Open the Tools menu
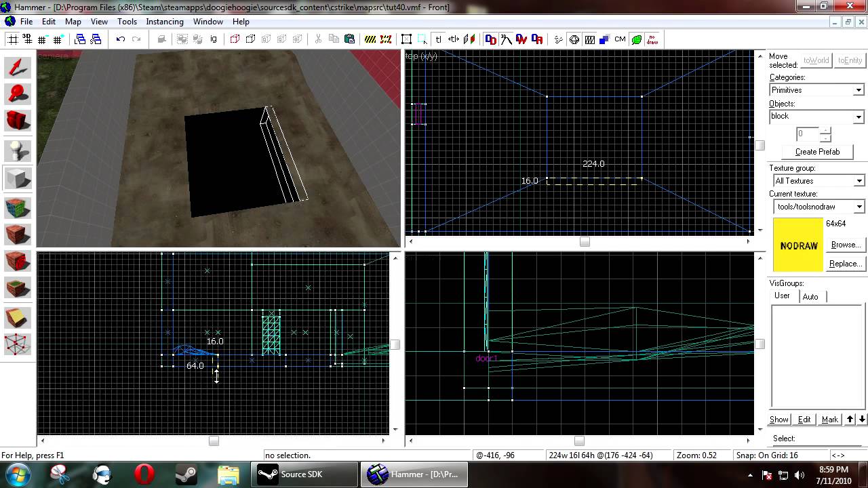Image resolution: width=868 pixels, height=488 pixels. (x=127, y=22)
